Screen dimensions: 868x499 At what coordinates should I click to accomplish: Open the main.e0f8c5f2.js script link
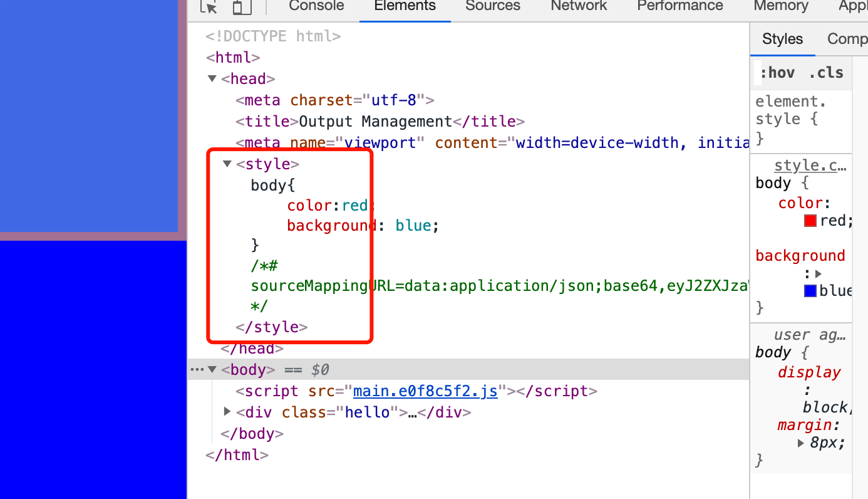click(425, 391)
